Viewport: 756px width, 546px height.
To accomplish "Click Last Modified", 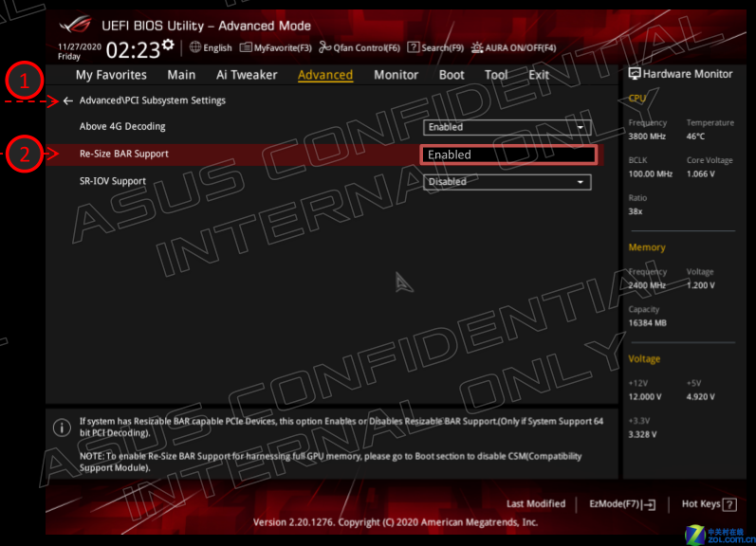I will (536, 504).
